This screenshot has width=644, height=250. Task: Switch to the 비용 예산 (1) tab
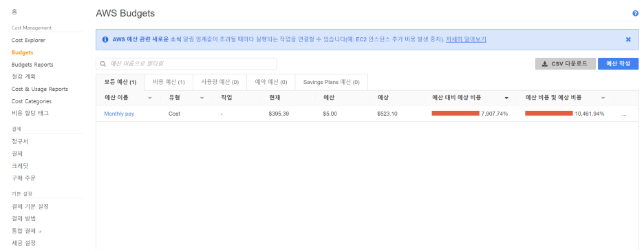point(169,82)
